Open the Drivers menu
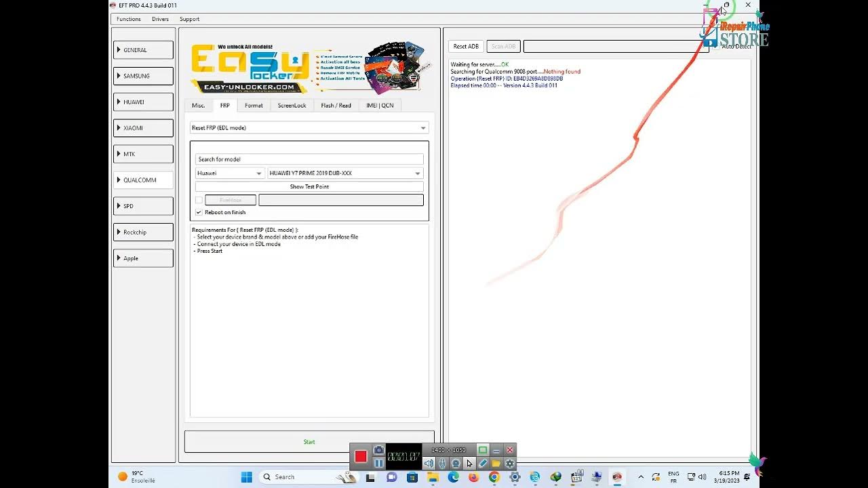Viewport: 868px width, 488px height. tap(160, 19)
